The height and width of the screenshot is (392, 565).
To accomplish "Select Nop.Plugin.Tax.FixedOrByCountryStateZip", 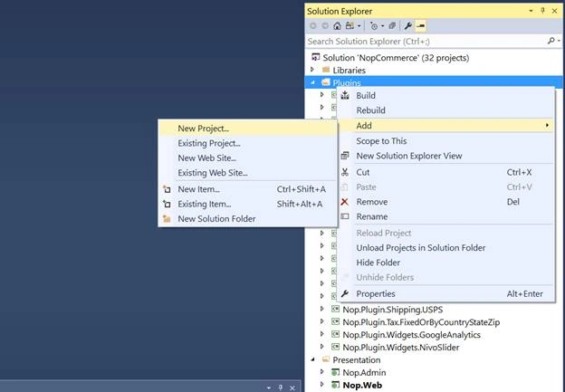I will [x=421, y=322].
